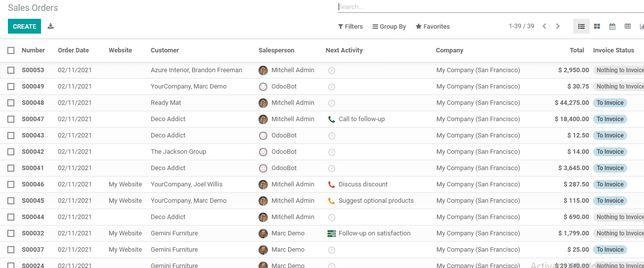The height and width of the screenshot is (268, 644).
Task: Switch to list view
Action: (x=581, y=26)
